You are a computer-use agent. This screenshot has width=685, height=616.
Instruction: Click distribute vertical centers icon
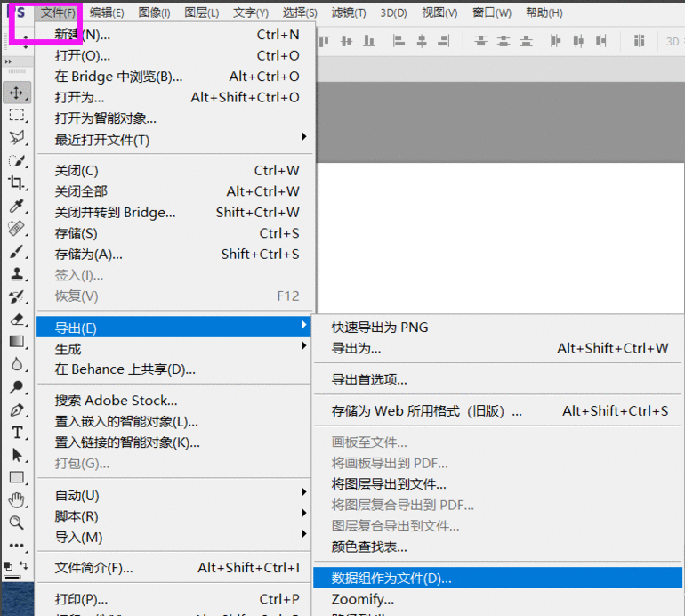(x=504, y=41)
